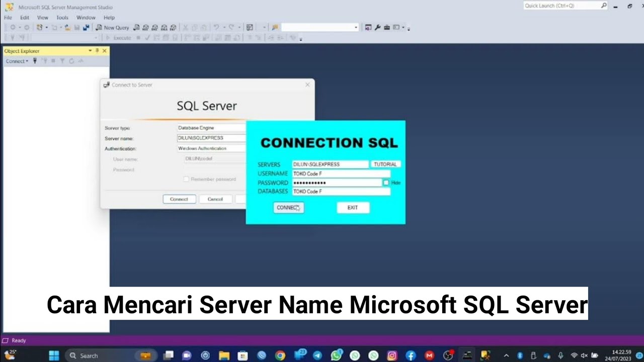Click the Refresh icon in Object Explorer
This screenshot has width=644, height=362.
tap(71, 61)
